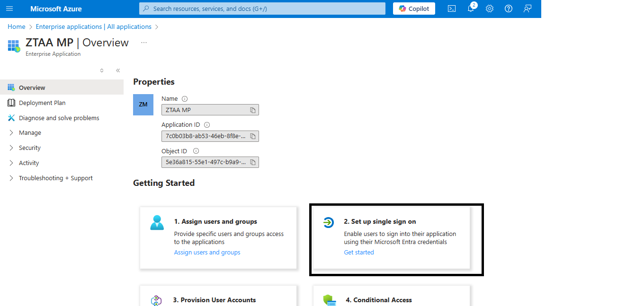
Task: Click the info icon beside Name
Action: [x=185, y=99]
